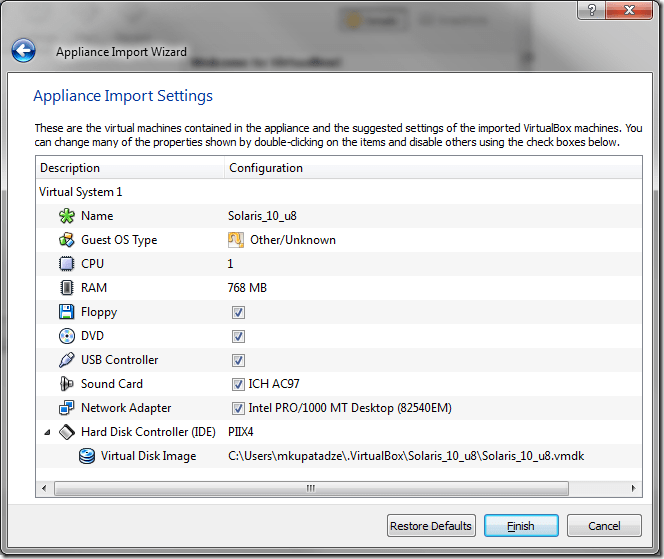Click the Virtual Disk Image icon
This screenshot has width=664, height=559.
(x=87, y=456)
